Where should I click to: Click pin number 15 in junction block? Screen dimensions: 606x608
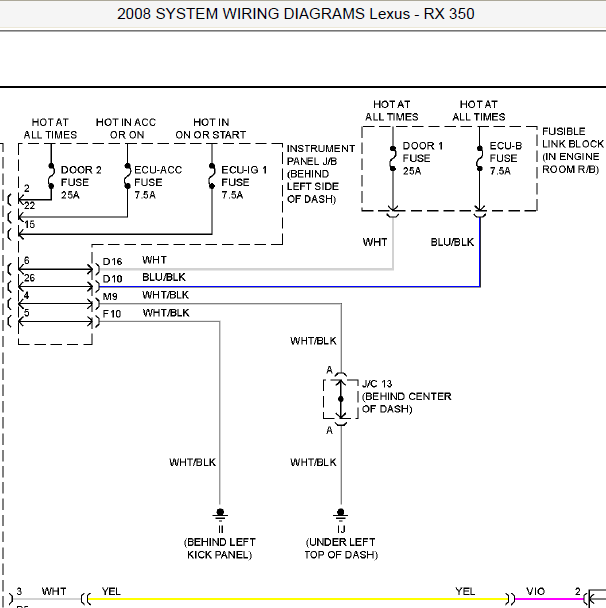pyautogui.click(x=29, y=224)
